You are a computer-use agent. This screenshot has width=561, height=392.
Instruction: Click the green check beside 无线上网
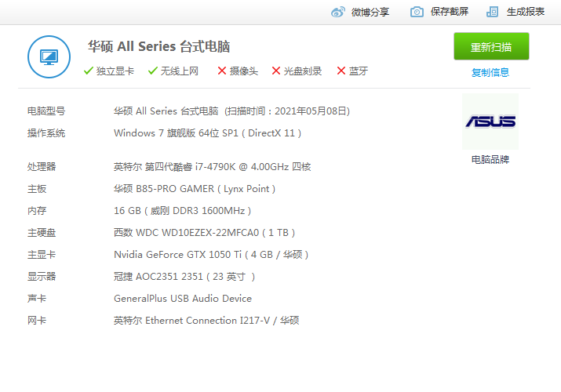(153, 71)
